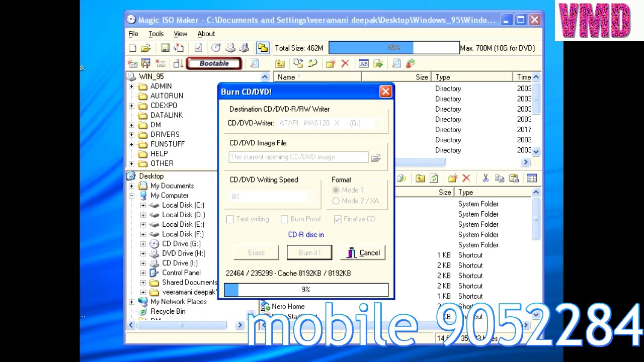
Task: Click the sort order icon left of Bootable
Action: [178, 63]
